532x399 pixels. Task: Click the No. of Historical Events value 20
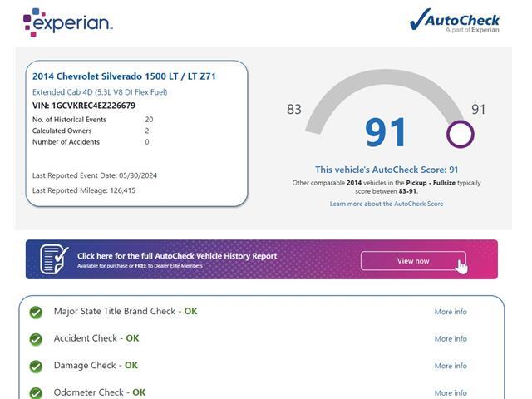coord(149,120)
